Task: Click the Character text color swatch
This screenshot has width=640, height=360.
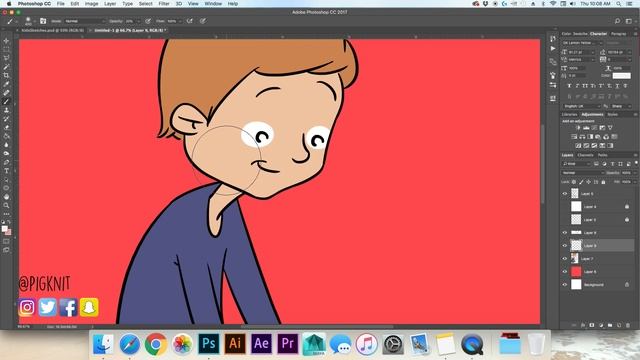Action: (x=622, y=76)
